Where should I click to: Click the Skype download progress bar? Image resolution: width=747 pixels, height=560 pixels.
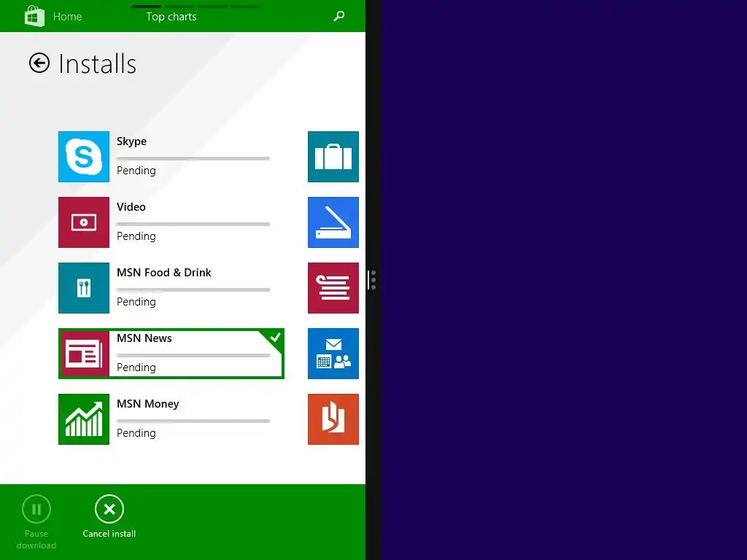[x=193, y=158]
